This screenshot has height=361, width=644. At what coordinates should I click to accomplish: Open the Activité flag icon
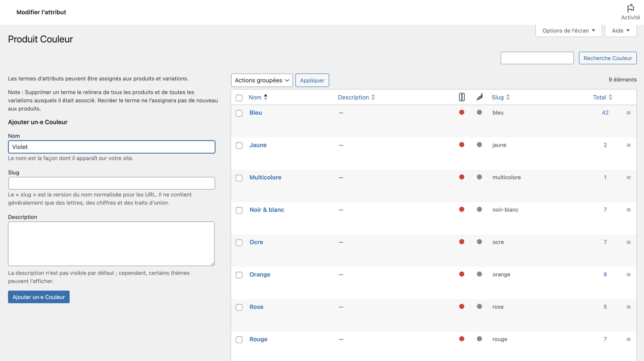coord(630,9)
